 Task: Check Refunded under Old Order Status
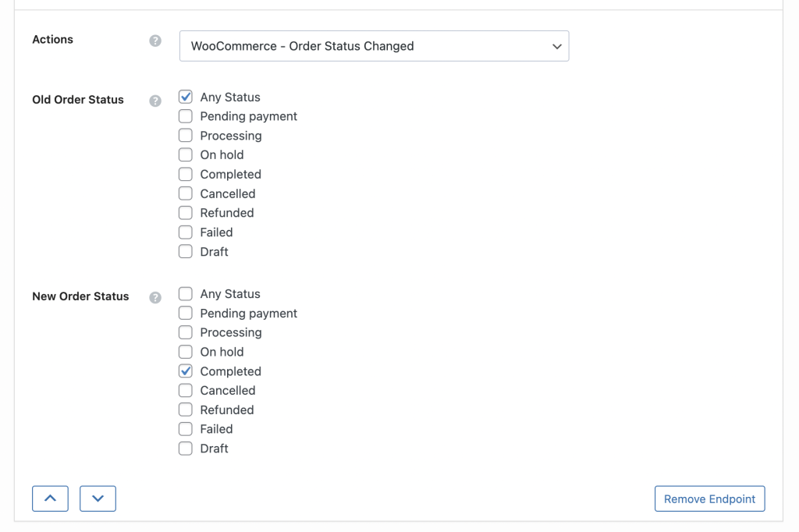[185, 212]
